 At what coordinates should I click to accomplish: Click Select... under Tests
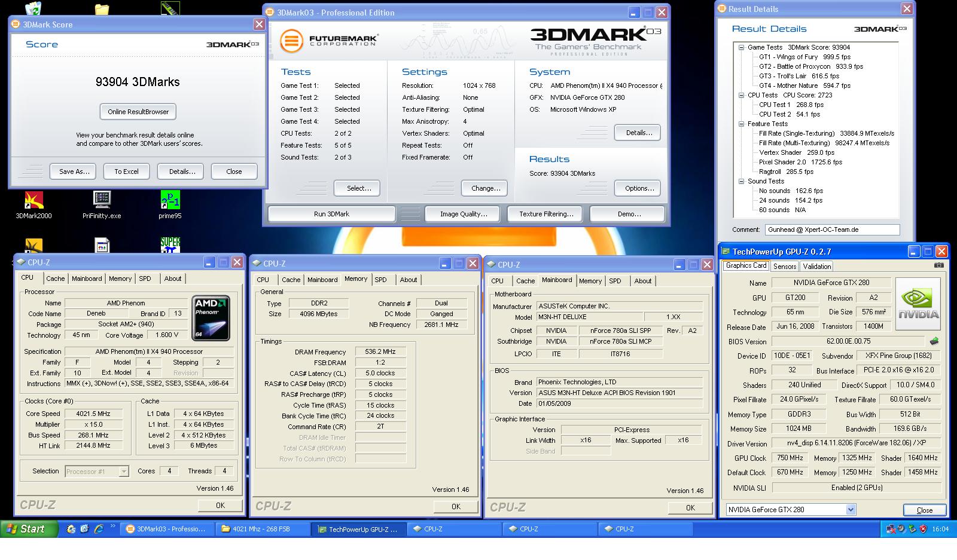click(x=357, y=188)
